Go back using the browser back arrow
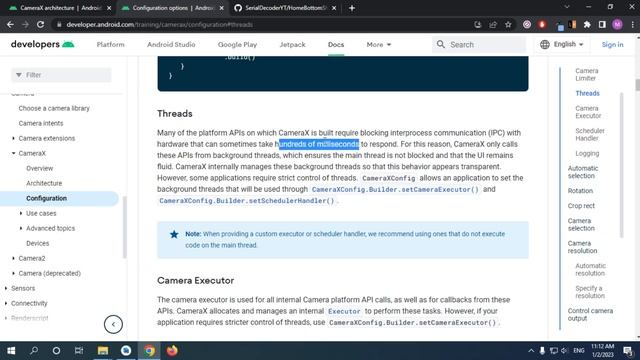This screenshot has width=640, height=360. point(10,25)
